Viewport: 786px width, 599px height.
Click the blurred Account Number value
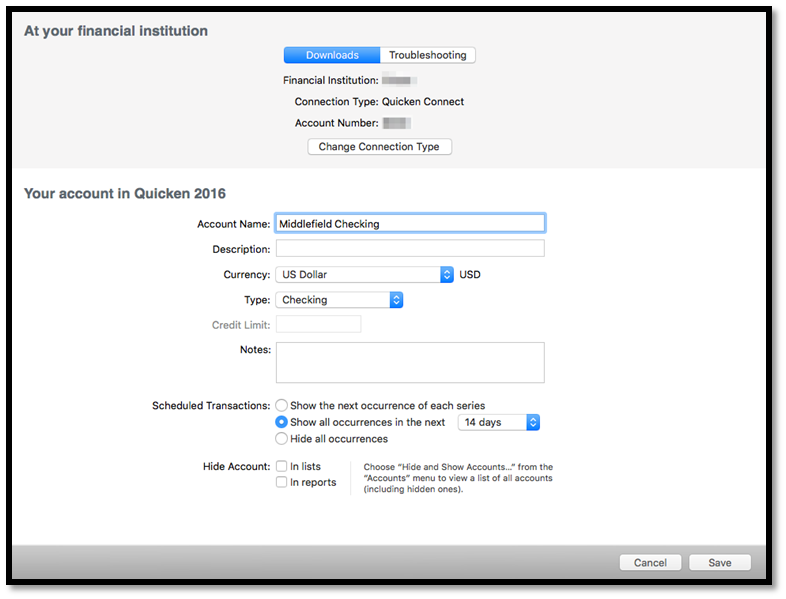click(397, 123)
